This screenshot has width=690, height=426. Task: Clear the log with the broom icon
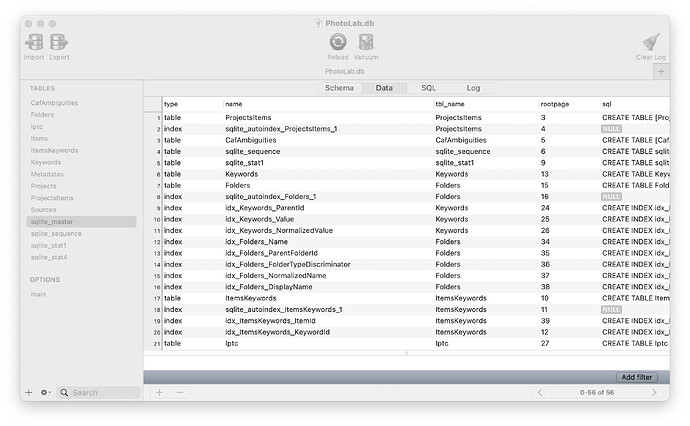coord(651,42)
